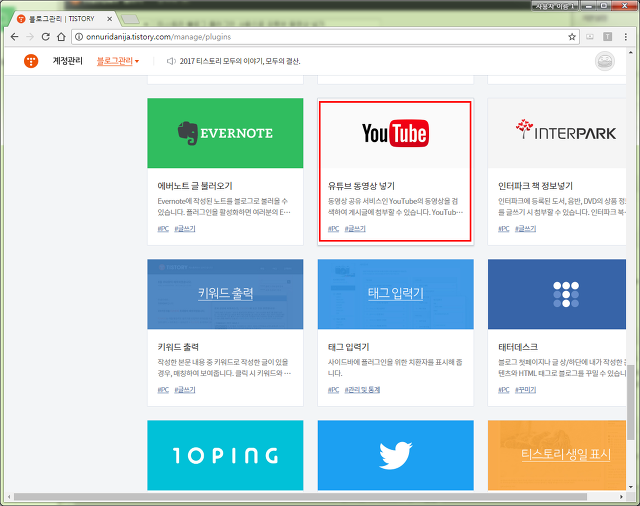
Task: Open the 2017 티스토리 notice link
Action: click(x=240, y=61)
